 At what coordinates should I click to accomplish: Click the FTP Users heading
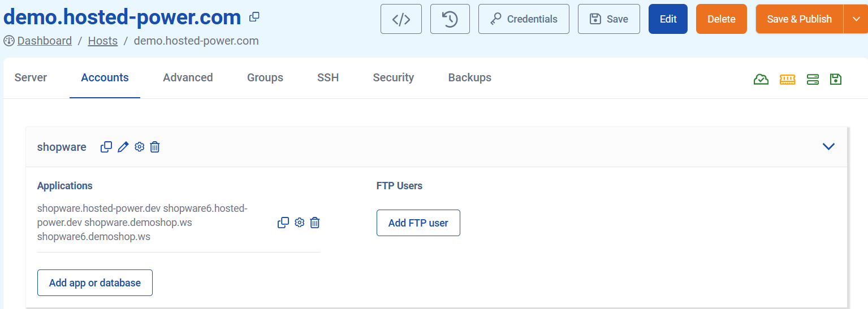coord(399,185)
